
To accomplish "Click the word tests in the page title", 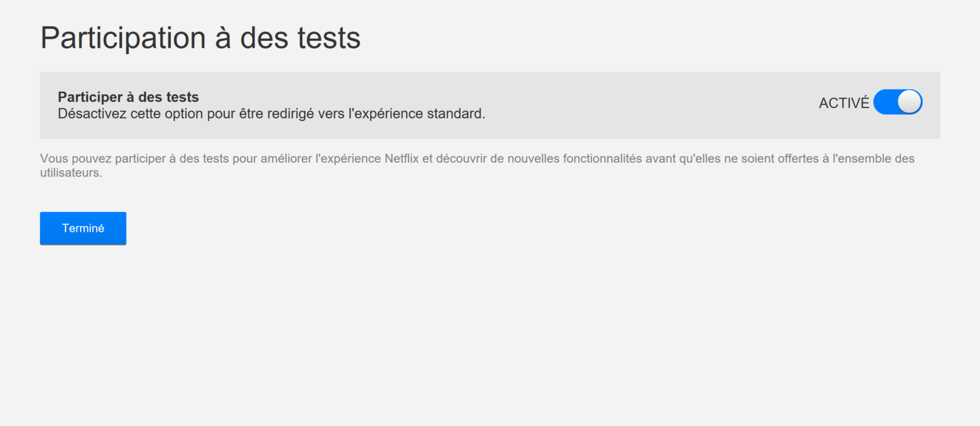I will coord(329,38).
